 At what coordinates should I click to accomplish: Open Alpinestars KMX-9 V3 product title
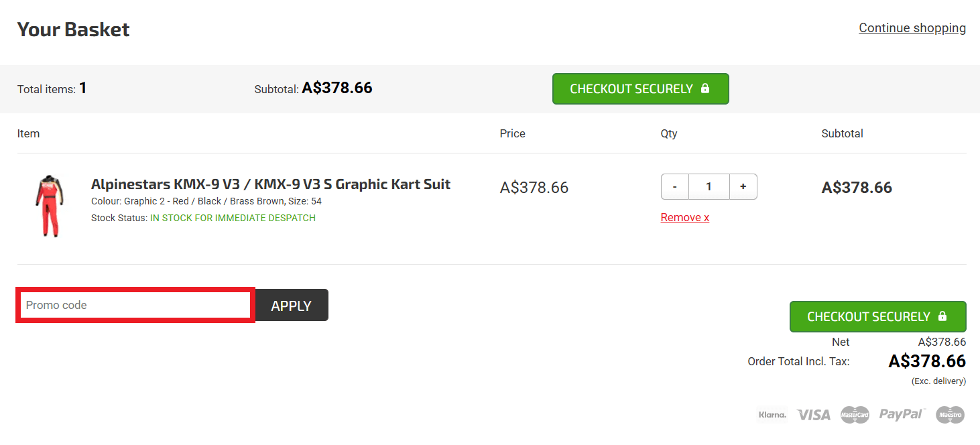pyautogui.click(x=271, y=184)
